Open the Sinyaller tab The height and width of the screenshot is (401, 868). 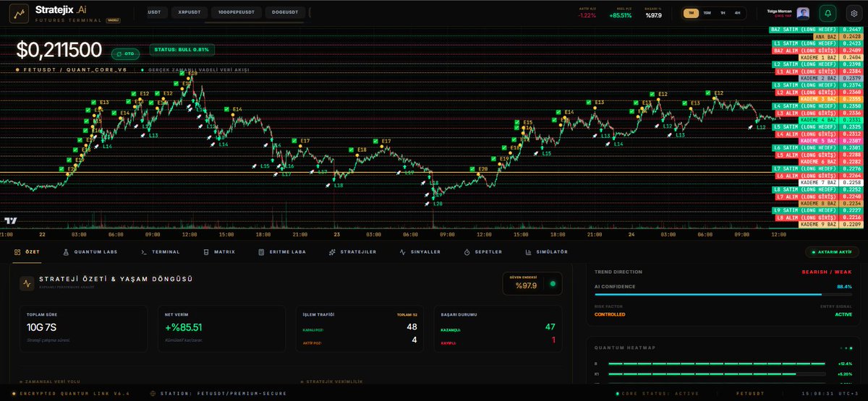pos(421,252)
